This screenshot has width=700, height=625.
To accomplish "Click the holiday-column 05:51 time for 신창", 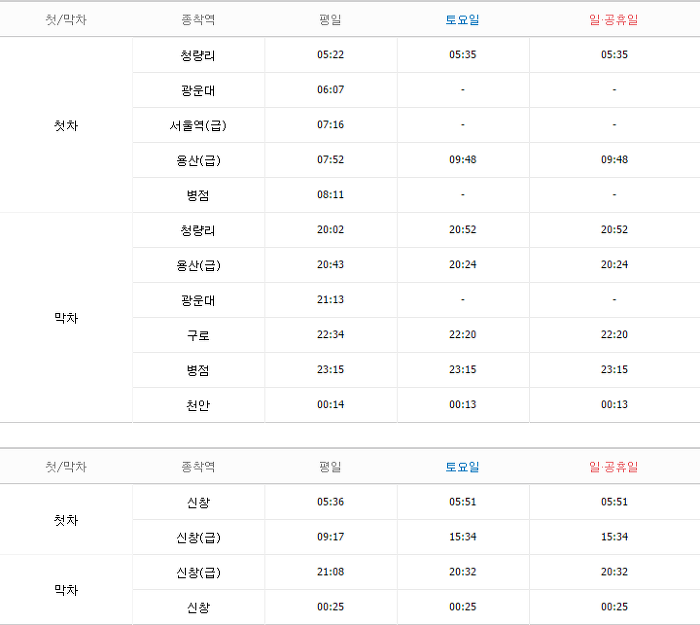I will pyautogui.click(x=614, y=502).
